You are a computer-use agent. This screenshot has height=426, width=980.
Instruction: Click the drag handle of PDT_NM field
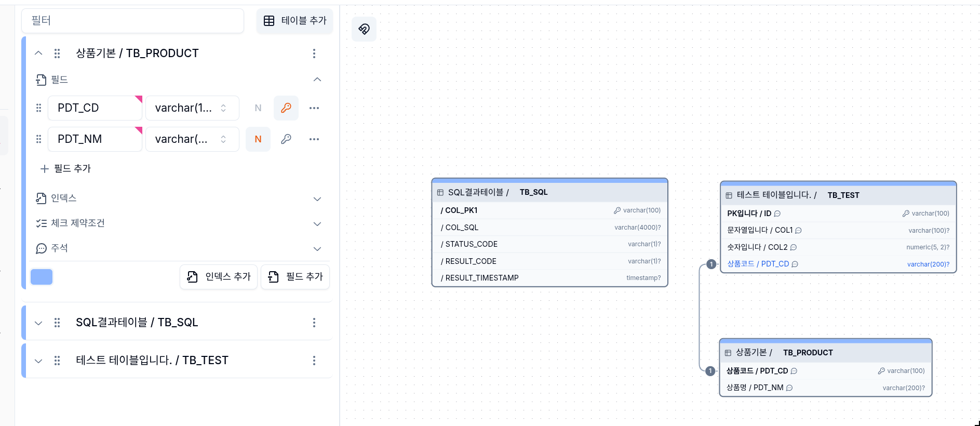[x=38, y=139]
